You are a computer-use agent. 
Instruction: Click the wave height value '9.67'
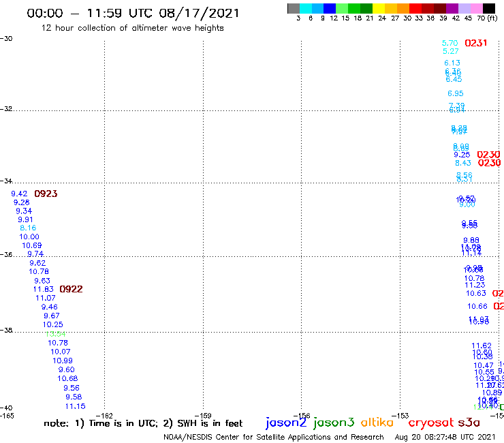[52, 316]
